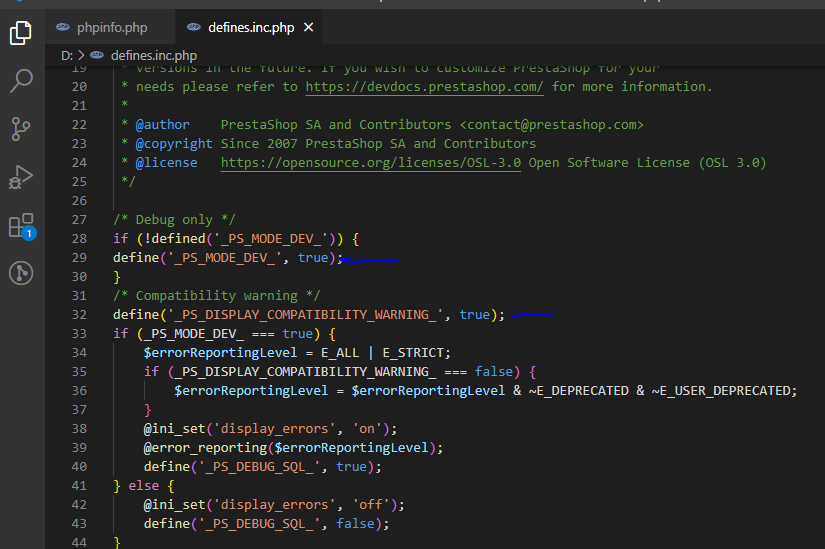Click the word 'false' on line 35
The image size is (825, 549).
pos(493,372)
